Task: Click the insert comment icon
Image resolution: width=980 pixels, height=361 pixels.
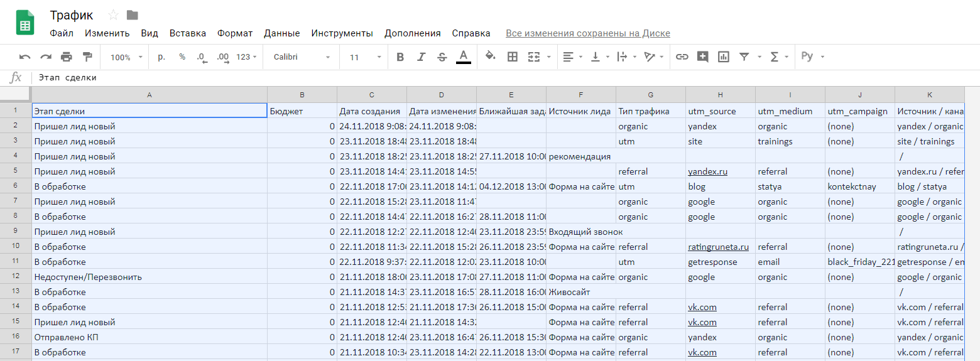Action: [x=703, y=57]
